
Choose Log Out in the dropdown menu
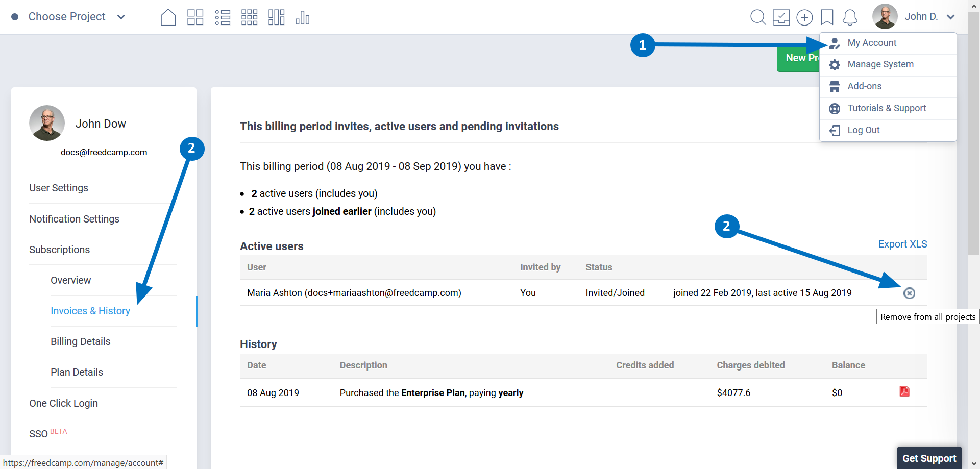tap(863, 130)
